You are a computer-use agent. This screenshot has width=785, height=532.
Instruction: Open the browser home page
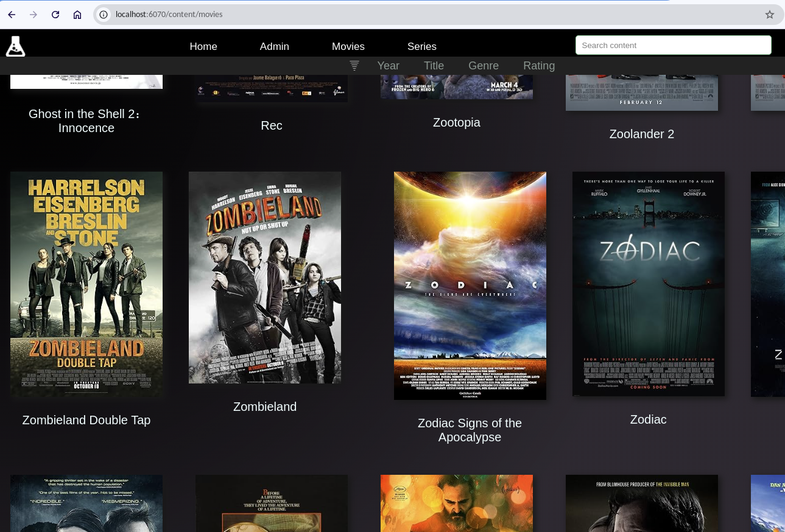tap(77, 15)
